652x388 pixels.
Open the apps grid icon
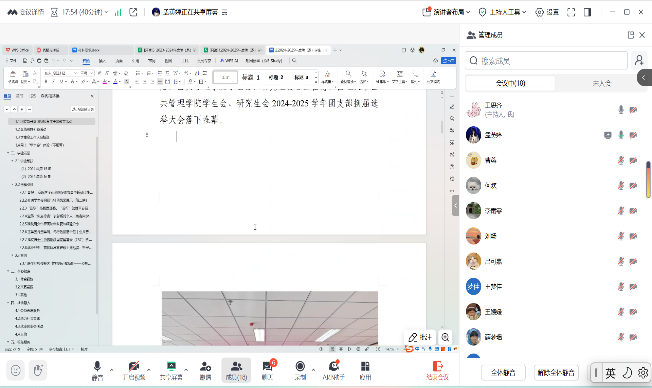tap(365, 370)
